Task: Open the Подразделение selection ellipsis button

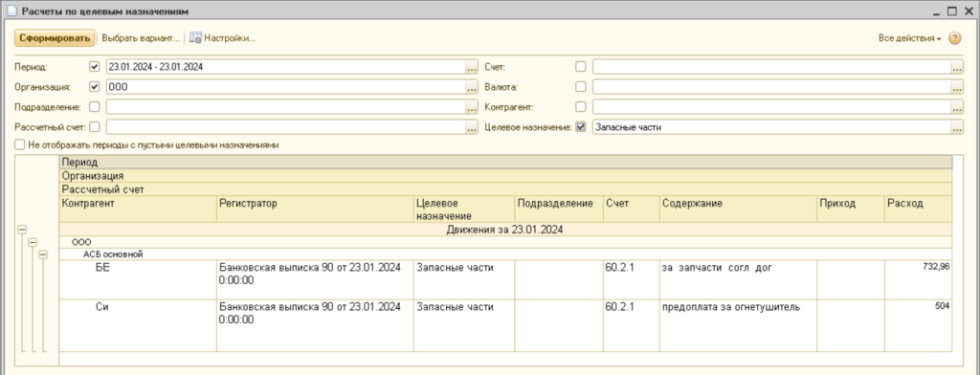Action: tap(472, 107)
